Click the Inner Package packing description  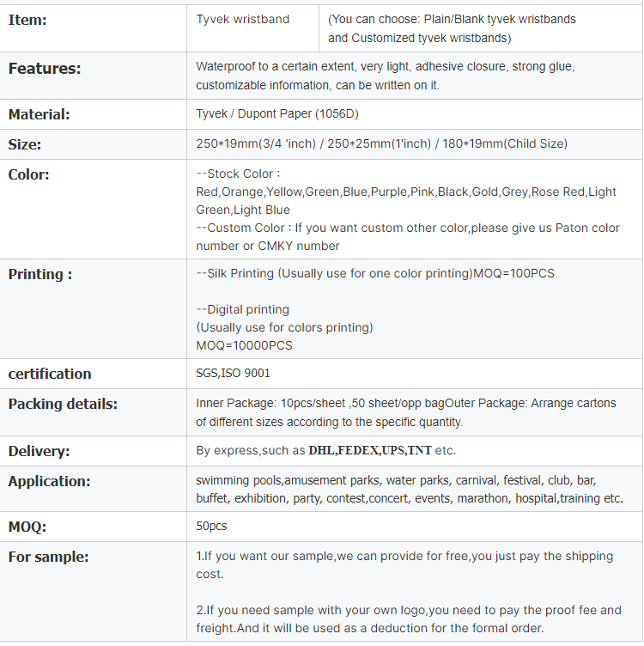pyautogui.click(x=406, y=412)
